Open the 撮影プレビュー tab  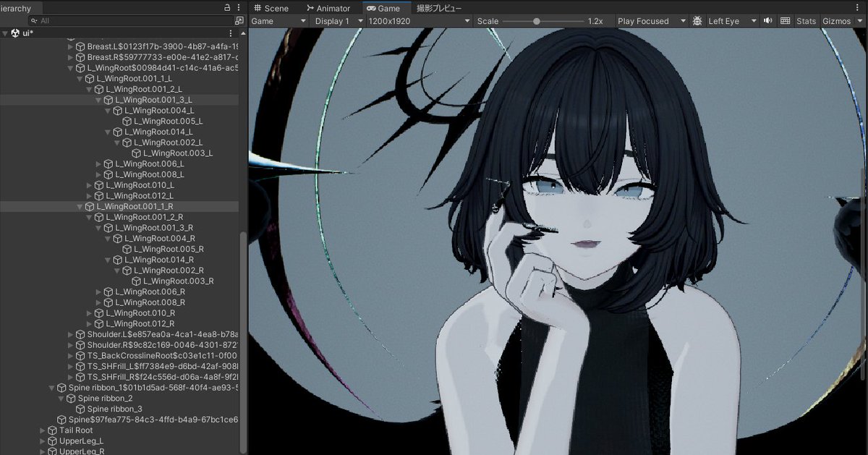(x=439, y=8)
